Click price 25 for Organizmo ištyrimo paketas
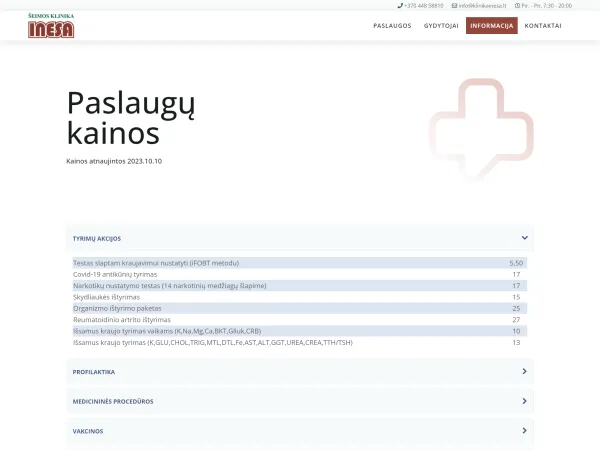This screenshot has width=600, height=450. (x=516, y=308)
